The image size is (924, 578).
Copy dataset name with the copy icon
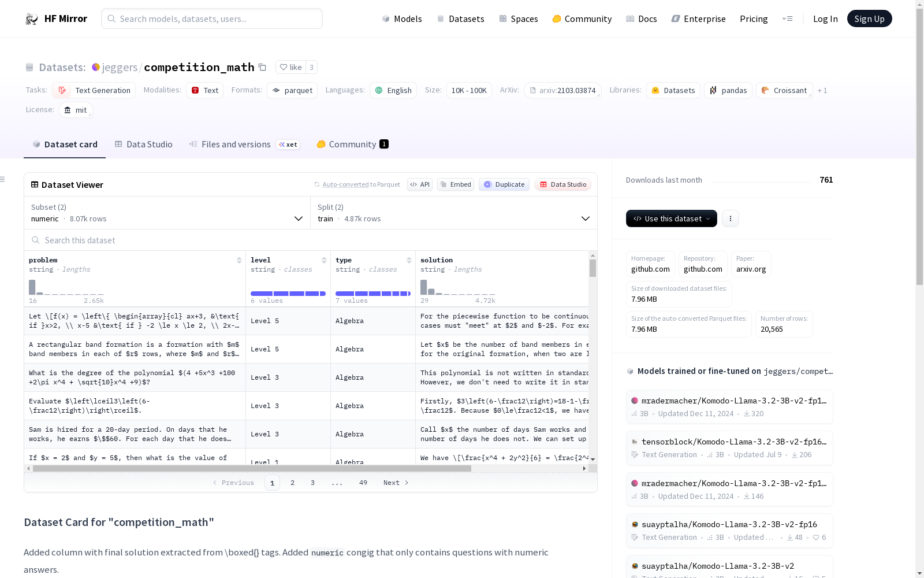pos(262,67)
